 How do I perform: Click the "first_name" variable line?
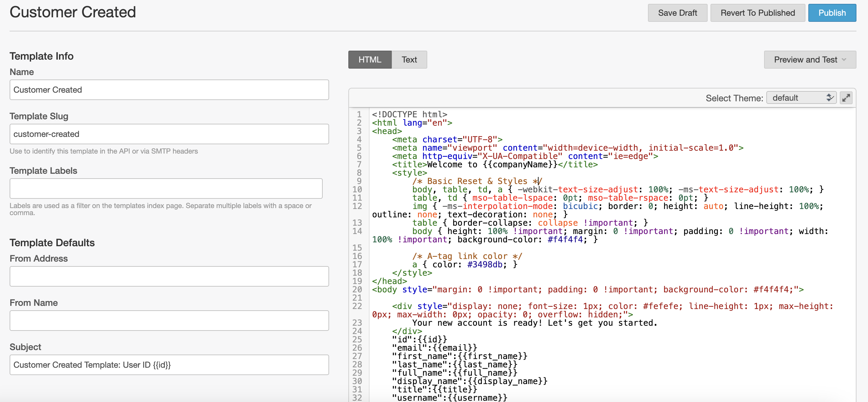tap(460, 356)
